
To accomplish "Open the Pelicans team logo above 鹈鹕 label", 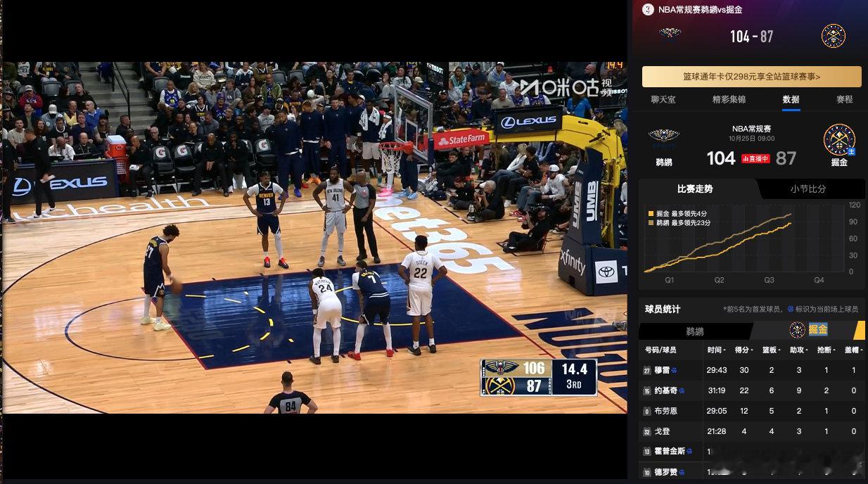I will pos(663,137).
